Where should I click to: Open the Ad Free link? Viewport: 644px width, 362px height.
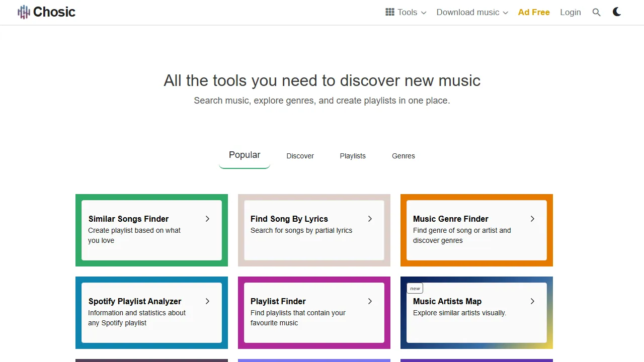coord(534,12)
